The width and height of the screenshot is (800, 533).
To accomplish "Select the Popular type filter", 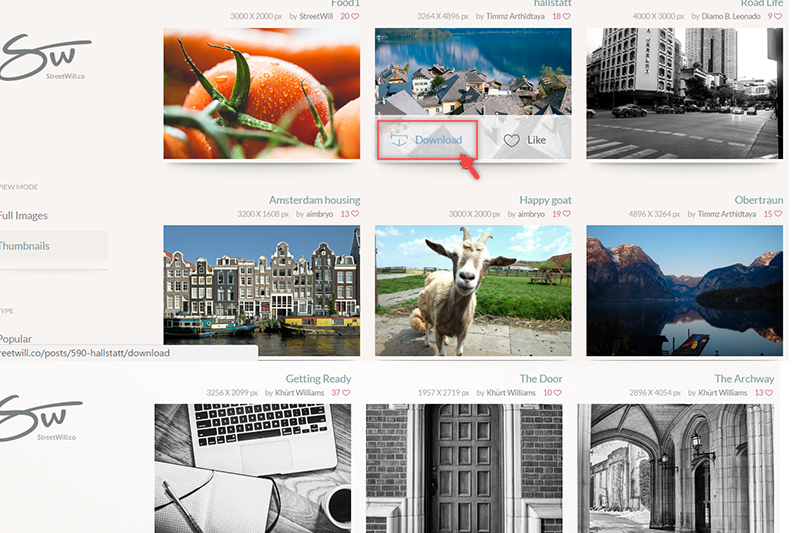I will click(x=16, y=339).
